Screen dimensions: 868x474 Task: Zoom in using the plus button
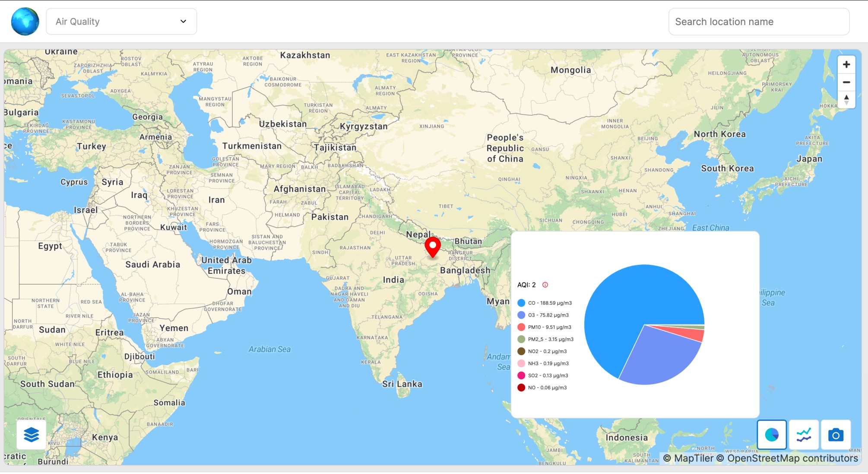pos(846,64)
